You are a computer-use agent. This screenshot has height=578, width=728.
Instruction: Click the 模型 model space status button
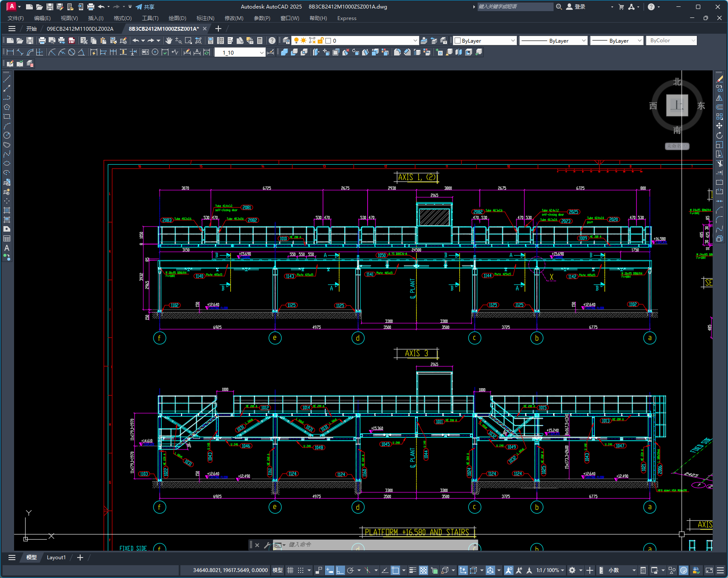[x=278, y=570]
